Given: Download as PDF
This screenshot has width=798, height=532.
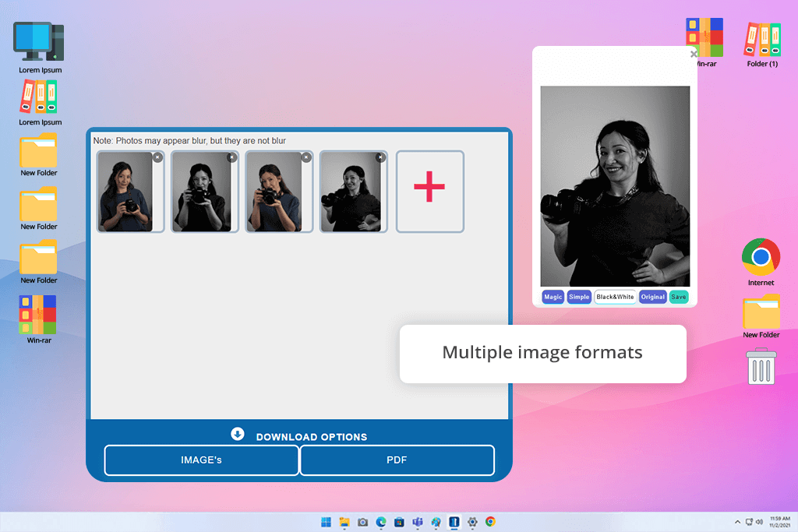Looking at the screenshot, I should [397, 460].
